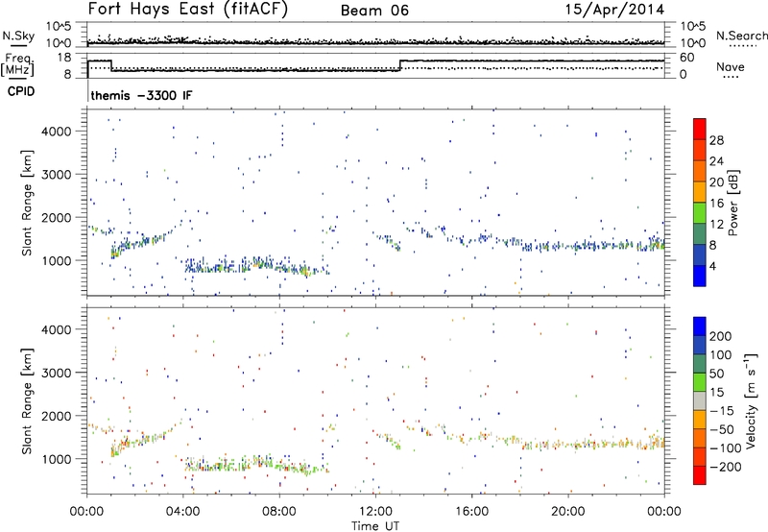Image resolution: width=768 pixels, height=532 pixels.
Task: Click the '4000' tick of power panel
Action: point(56,132)
